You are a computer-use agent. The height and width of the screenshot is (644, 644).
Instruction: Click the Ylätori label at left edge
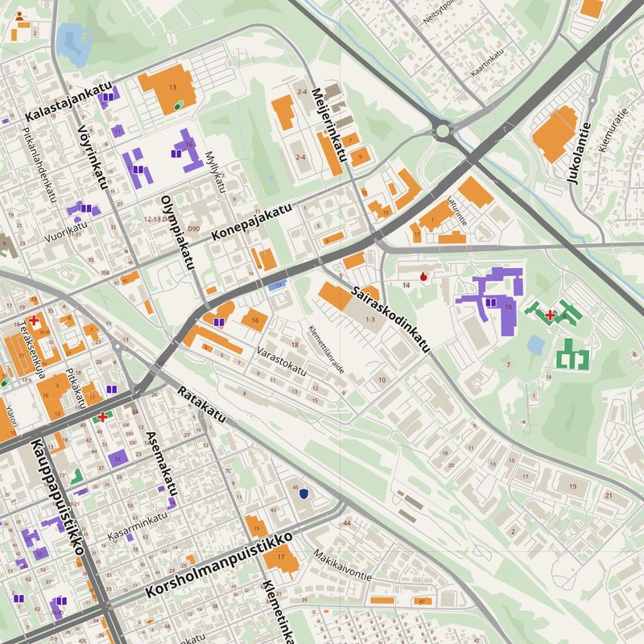pos(12,416)
